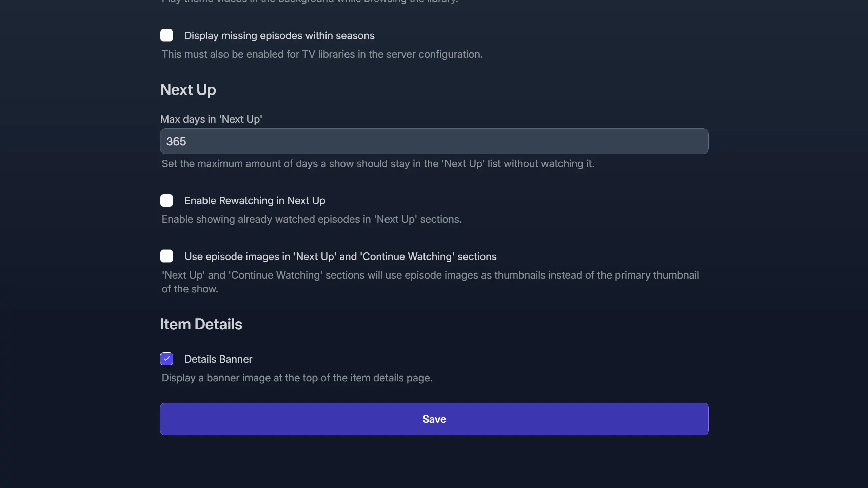Click the TV libraries server configuration note

[322, 54]
